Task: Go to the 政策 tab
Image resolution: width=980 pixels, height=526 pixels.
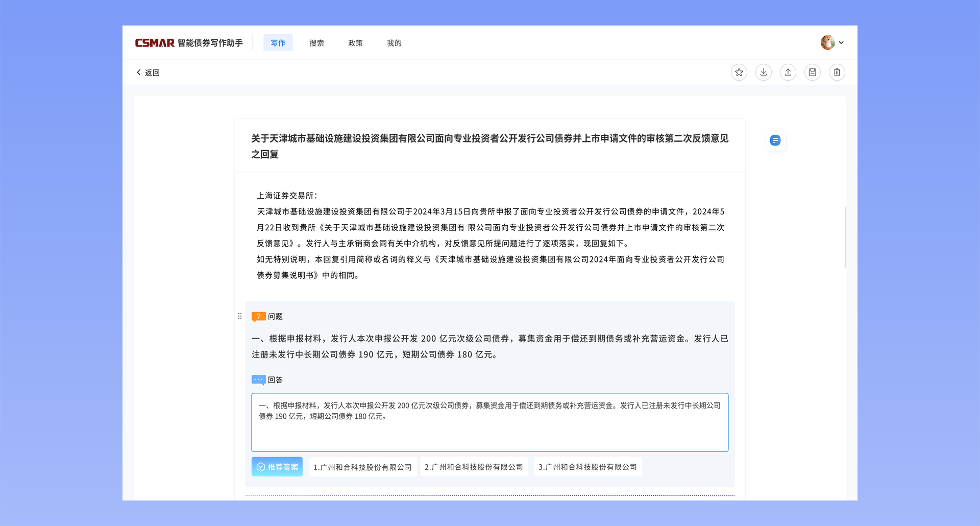Action: click(x=355, y=43)
